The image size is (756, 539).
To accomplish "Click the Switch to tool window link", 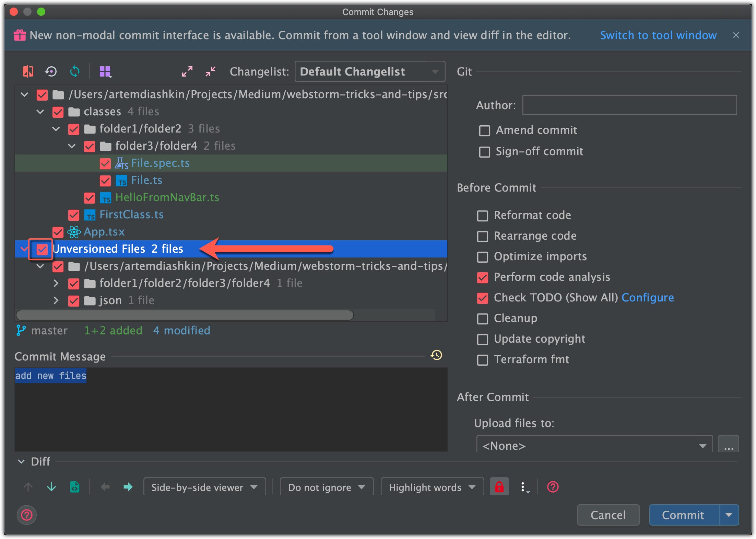I will (658, 35).
